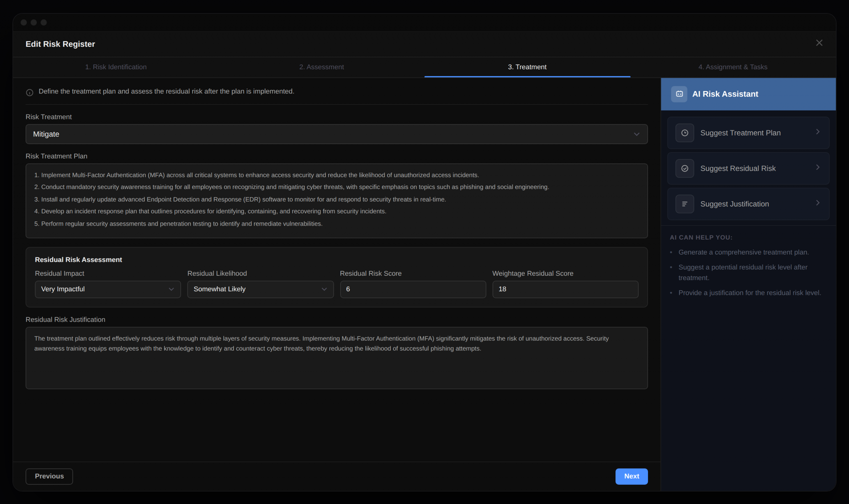Click into the Residual Risk Score field
The height and width of the screenshot is (504, 849).
tap(413, 289)
